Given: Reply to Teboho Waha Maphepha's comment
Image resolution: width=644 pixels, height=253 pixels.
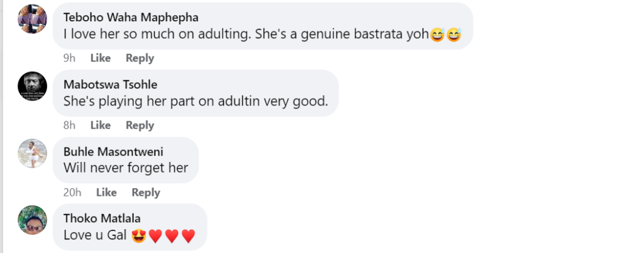Looking at the screenshot, I should pyautogui.click(x=140, y=58).
